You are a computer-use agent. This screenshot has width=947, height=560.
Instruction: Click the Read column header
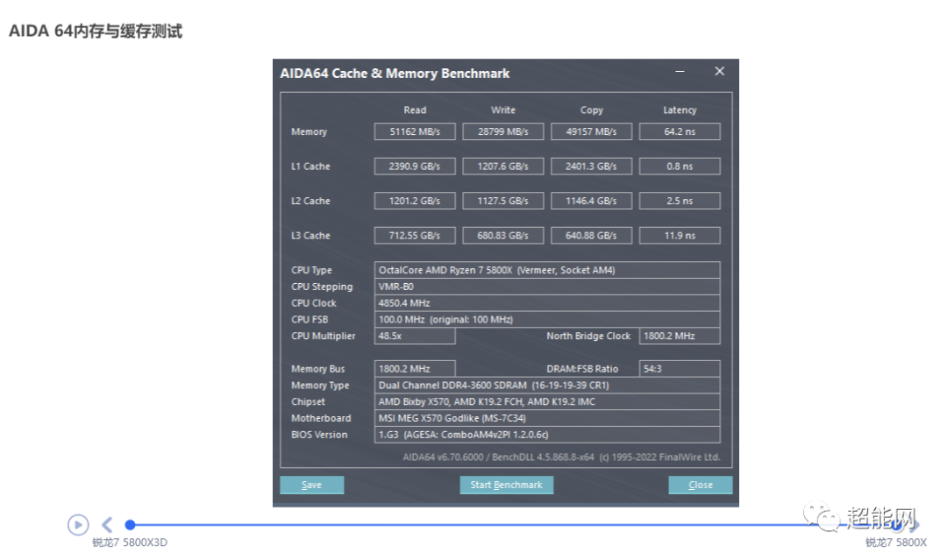point(415,110)
